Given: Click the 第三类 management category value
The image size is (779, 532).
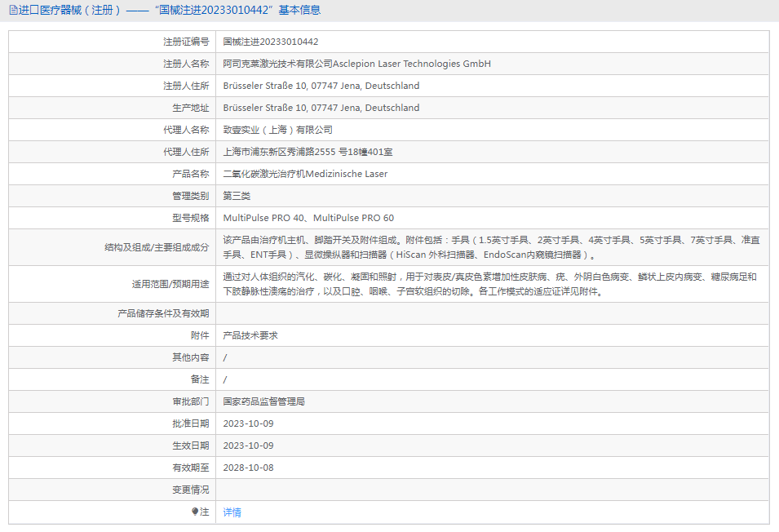Looking at the screenshot, I should pos(237,196).
